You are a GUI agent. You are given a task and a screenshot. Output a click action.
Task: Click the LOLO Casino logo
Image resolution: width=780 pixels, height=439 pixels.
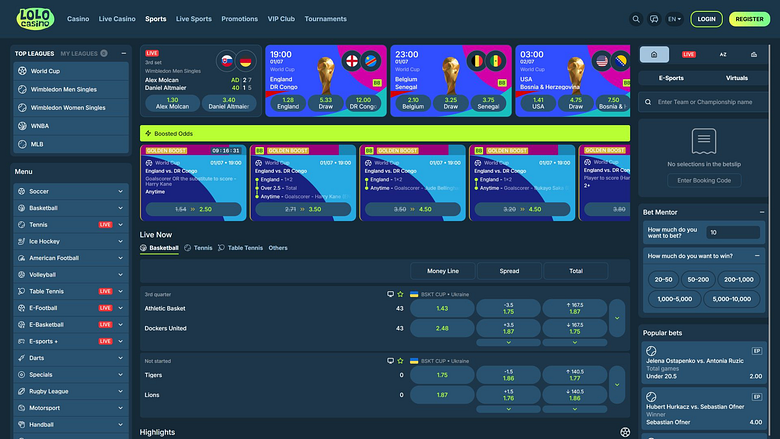point(35,19)
